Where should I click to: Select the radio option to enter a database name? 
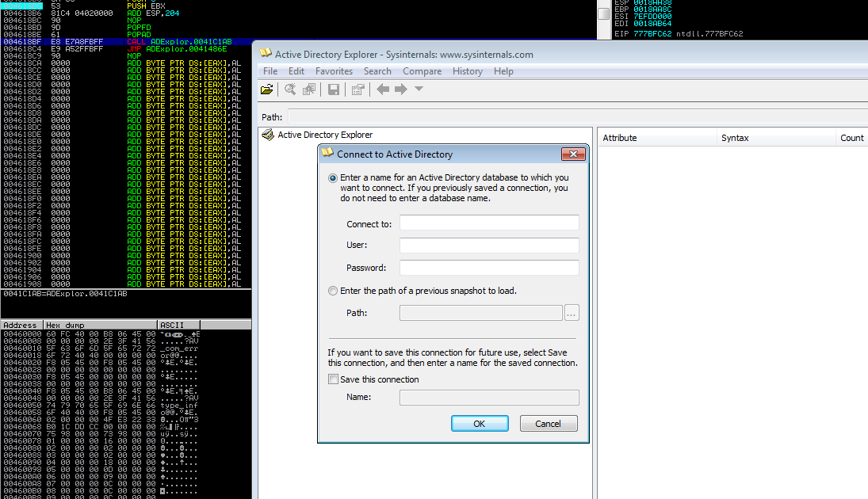click(333, 178)
